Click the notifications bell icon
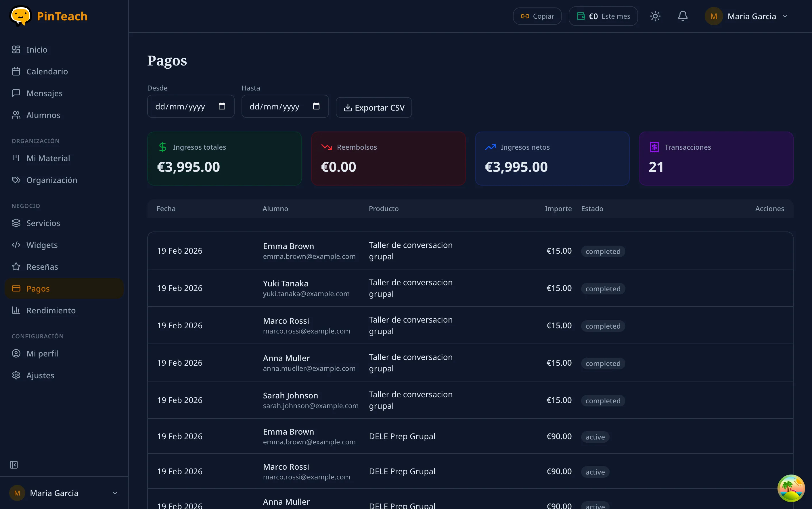812x509 pixels. [x=683, y=16]
